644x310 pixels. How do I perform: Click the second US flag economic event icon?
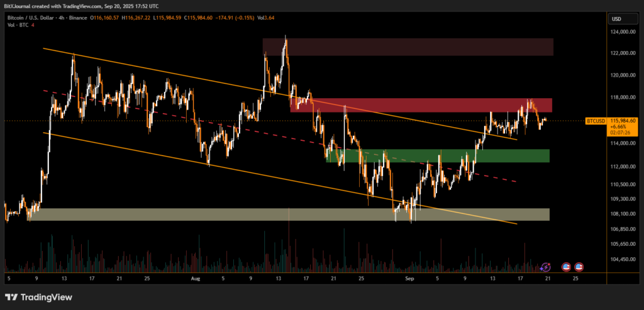(x=579, y=267)
